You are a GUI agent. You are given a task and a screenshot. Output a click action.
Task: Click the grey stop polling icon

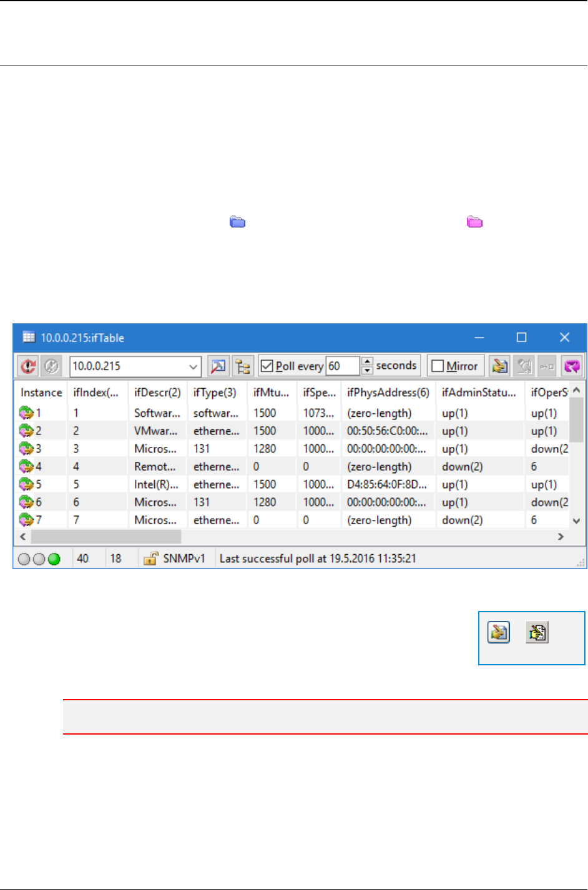pyautogui.click(x=52, y=366)
